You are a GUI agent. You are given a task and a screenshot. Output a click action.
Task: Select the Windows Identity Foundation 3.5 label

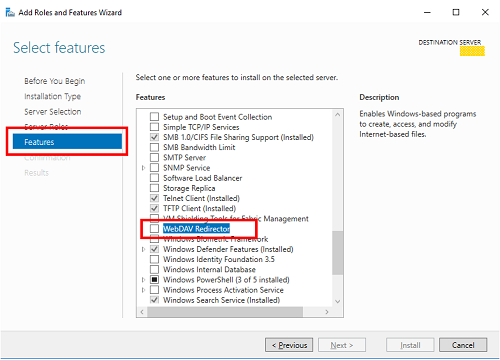point(219,259)
